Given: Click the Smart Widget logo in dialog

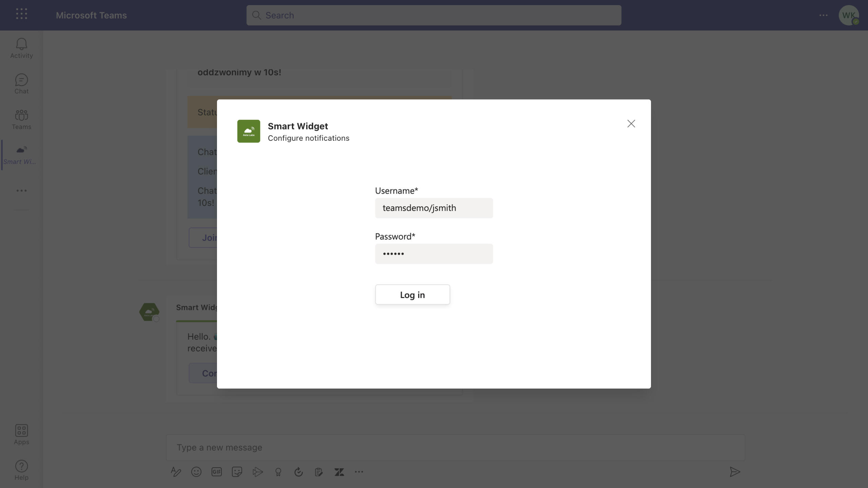Looking at the screenshot, I should click(249, 131).
